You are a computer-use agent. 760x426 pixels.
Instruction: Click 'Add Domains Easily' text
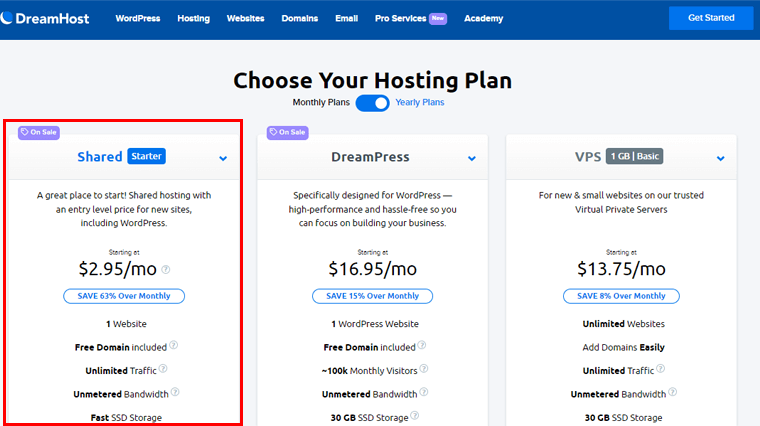(623, 347)
